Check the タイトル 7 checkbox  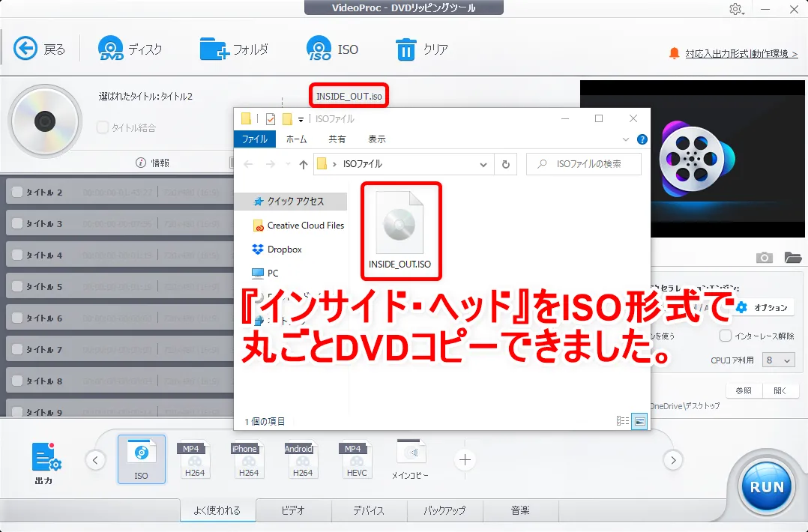(17, 349)
